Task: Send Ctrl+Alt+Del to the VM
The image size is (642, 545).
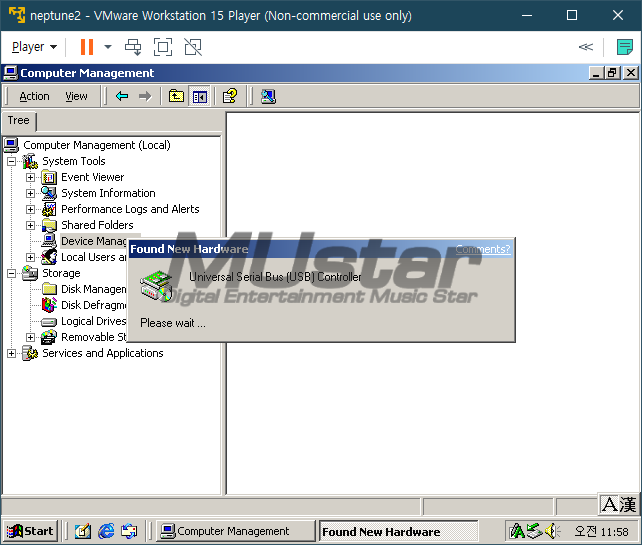Action: (133, 47)
